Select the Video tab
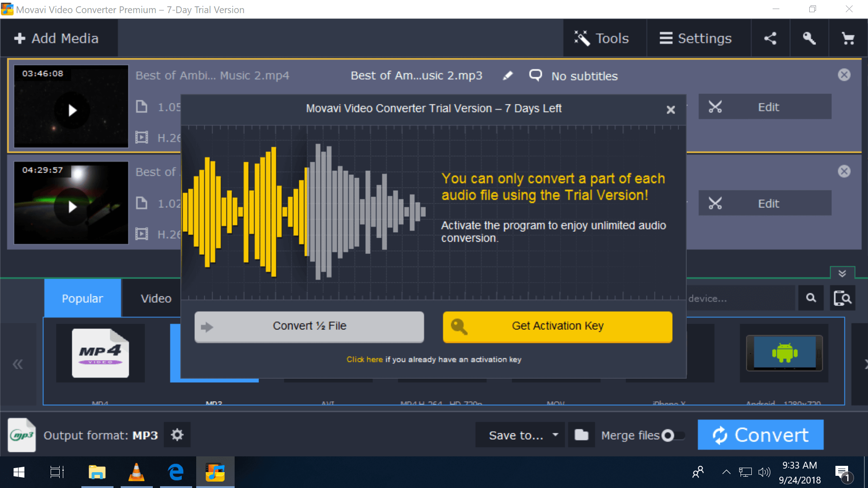 155,298
